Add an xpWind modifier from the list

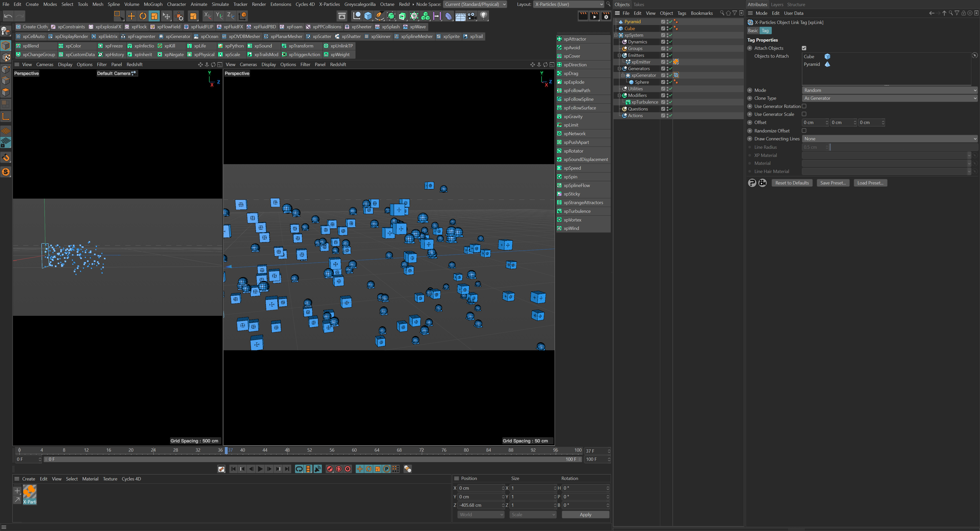coord(583,228)
